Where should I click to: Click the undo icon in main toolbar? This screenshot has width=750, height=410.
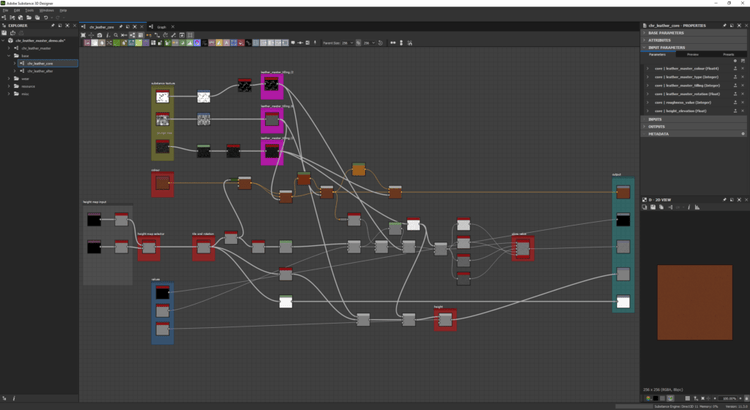pyautogui.click(x=46, y=17)
